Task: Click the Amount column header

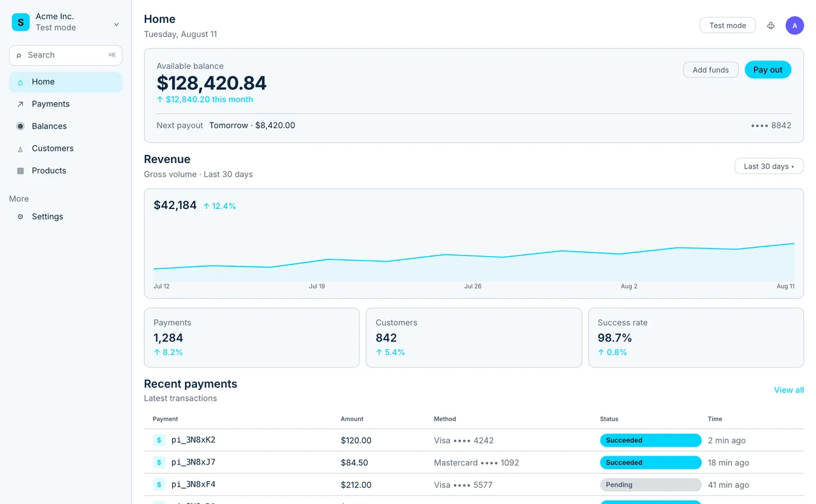Action: [x=352, y=419]
